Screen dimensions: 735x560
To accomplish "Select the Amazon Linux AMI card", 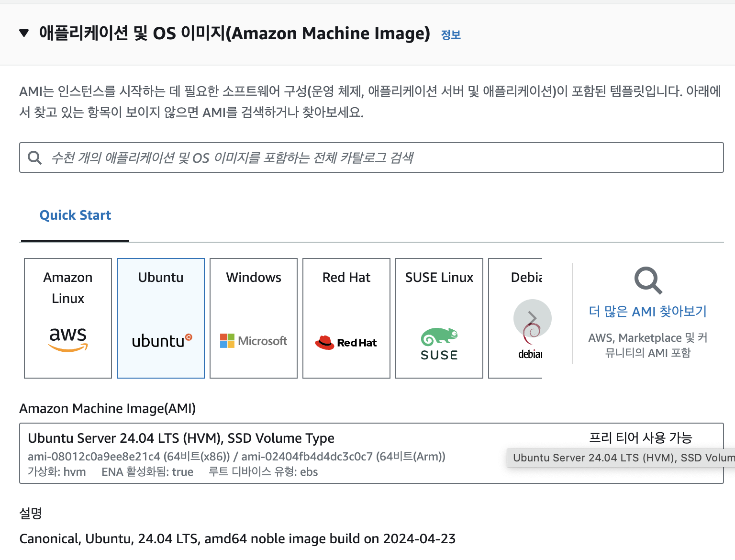I will coord(68,318).
